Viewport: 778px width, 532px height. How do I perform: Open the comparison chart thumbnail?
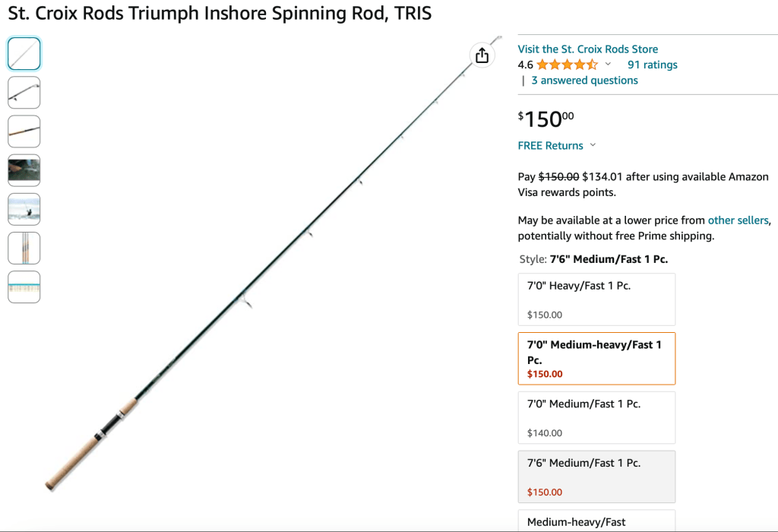click(x=24, y=287)
